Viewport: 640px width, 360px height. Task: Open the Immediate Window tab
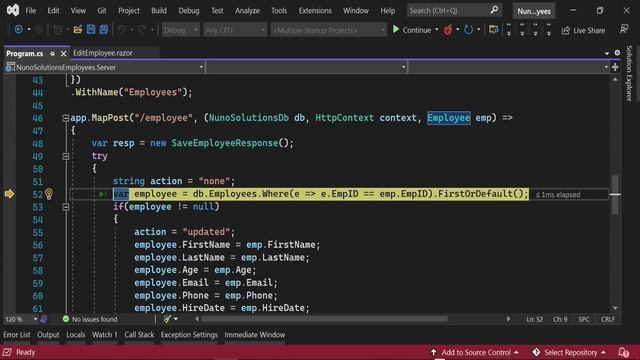[255, 335]
